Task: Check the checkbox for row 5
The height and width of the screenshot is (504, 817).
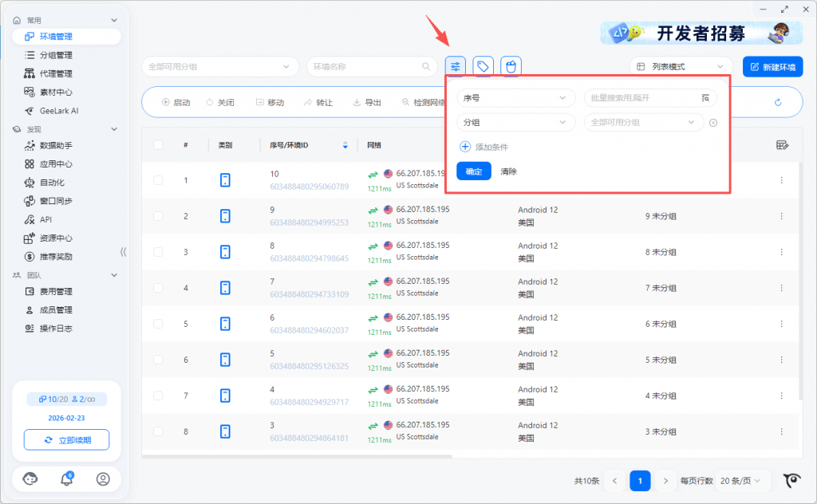Action: tap(158, 324)
